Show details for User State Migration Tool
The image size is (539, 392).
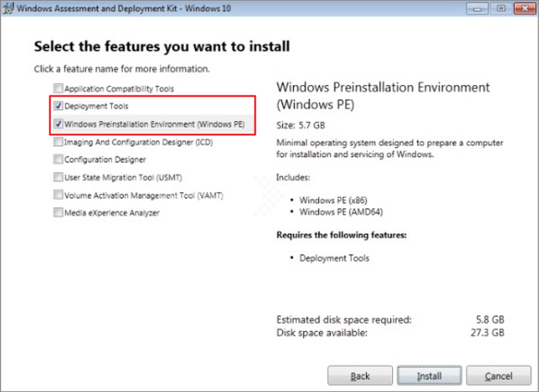[123, 178]
